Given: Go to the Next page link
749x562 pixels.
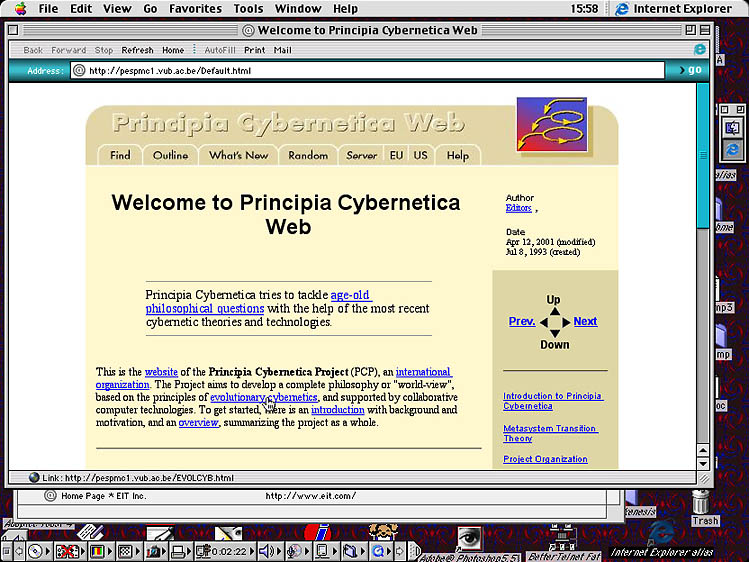Looking at the screenshot, I should tap(585, 321).
